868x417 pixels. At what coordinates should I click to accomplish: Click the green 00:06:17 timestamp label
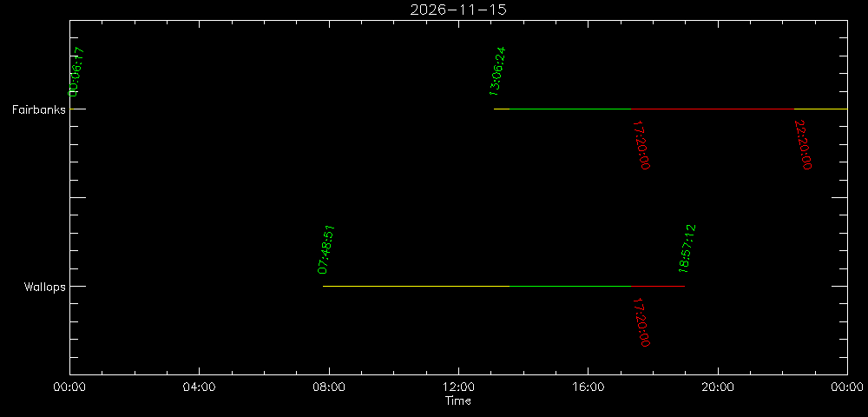[76, 73]
